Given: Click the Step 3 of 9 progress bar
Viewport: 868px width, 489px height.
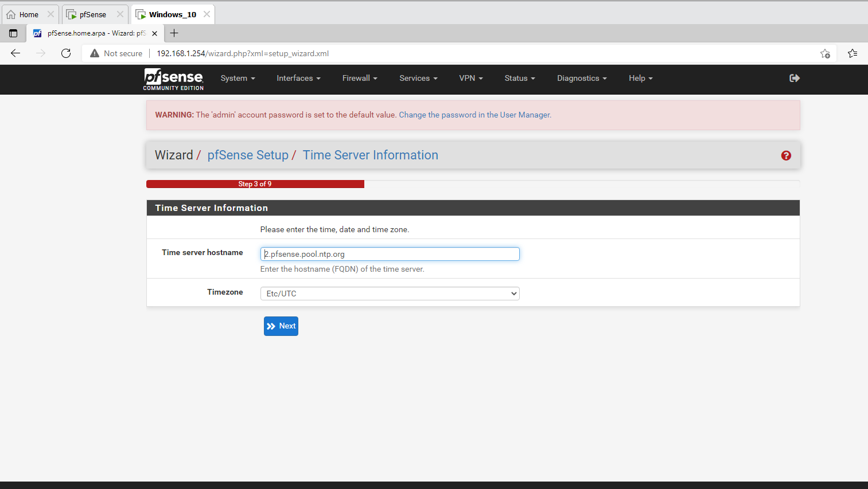Looking at the screenshot, I should coord(255,184).
